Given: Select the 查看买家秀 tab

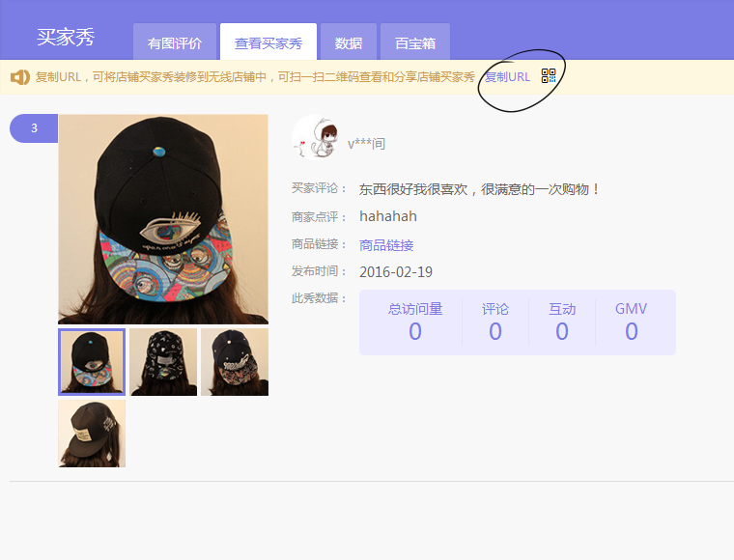Looking at the screenshot, I should (x=268, y=43).
